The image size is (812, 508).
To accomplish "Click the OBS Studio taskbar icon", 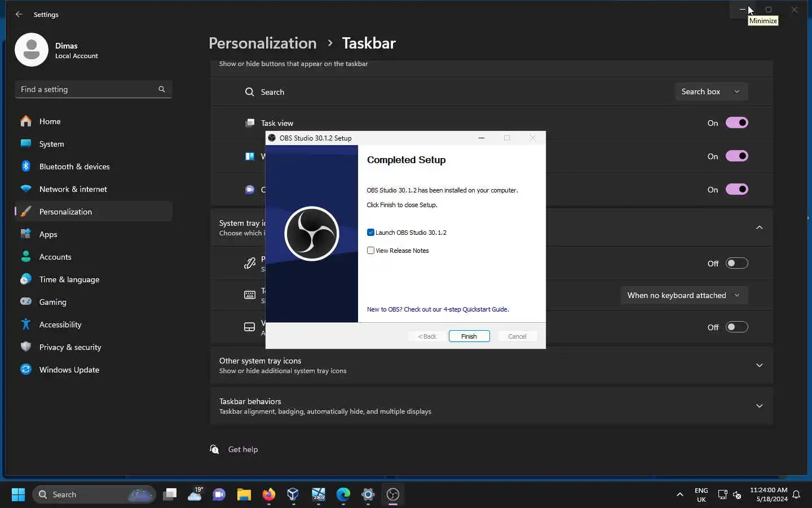I will pyautogui.click(x=393, y=494).
